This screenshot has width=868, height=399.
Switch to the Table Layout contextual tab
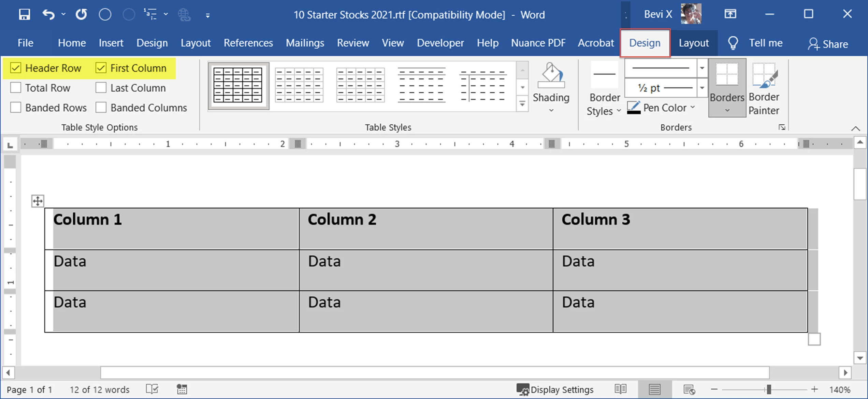(693, 43)
